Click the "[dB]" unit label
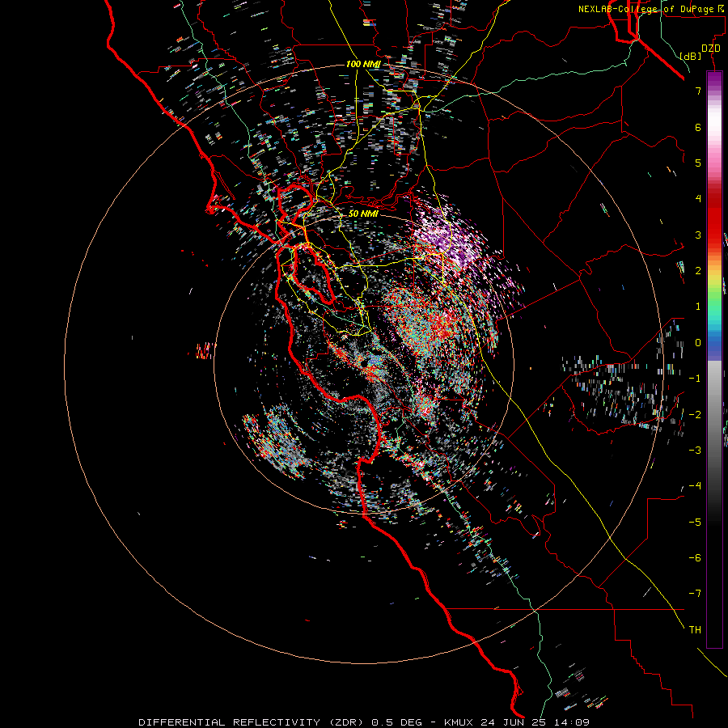 (x=690, y=56)
